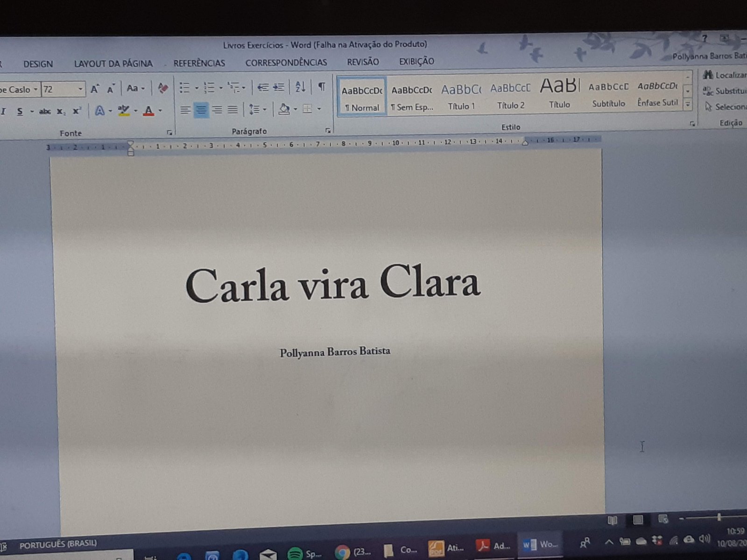Open the CORRESPONDÊNCIAS tab

coord(286,63)
